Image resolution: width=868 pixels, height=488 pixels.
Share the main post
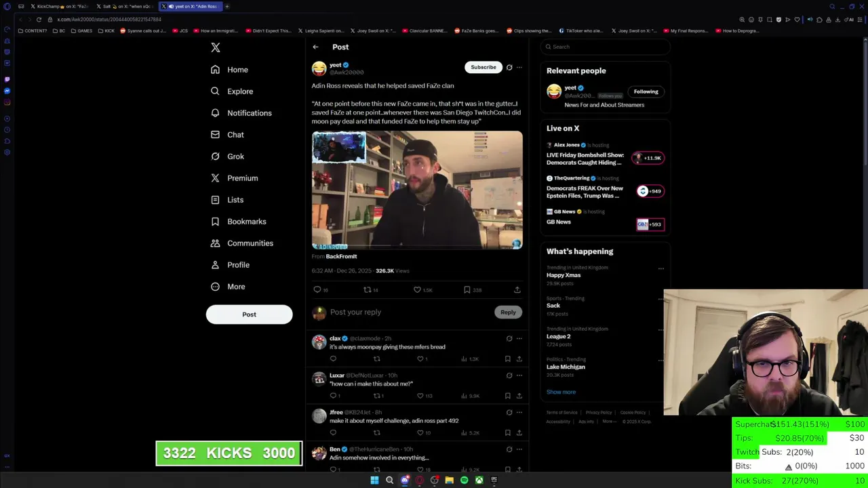[517, 289]
